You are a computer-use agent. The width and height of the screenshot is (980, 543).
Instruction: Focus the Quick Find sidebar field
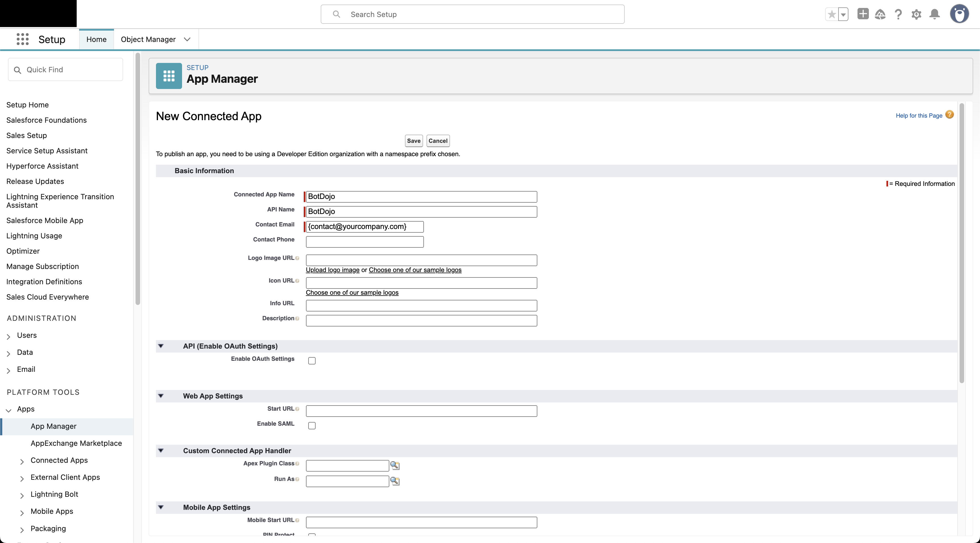coord(66,70)
